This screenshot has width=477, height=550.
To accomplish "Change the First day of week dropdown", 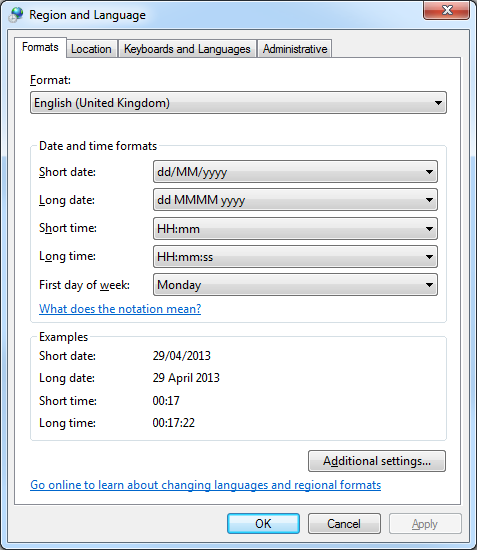I will pyautogui.click(x=295, y=285).
